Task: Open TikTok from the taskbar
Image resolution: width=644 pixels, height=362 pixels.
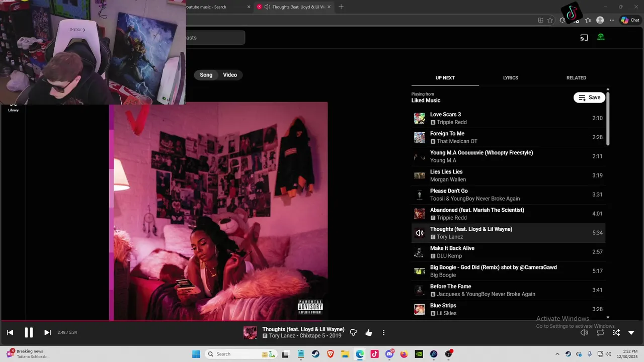Action: 374,354
